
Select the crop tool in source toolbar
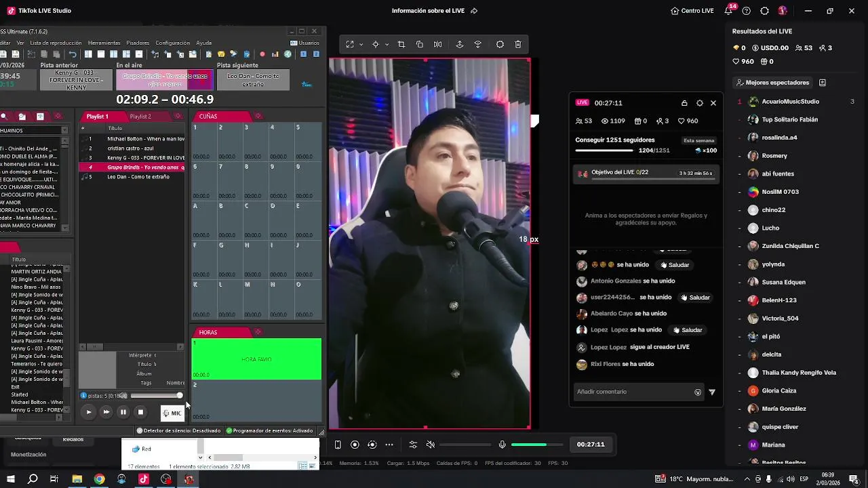pos(401,45)
